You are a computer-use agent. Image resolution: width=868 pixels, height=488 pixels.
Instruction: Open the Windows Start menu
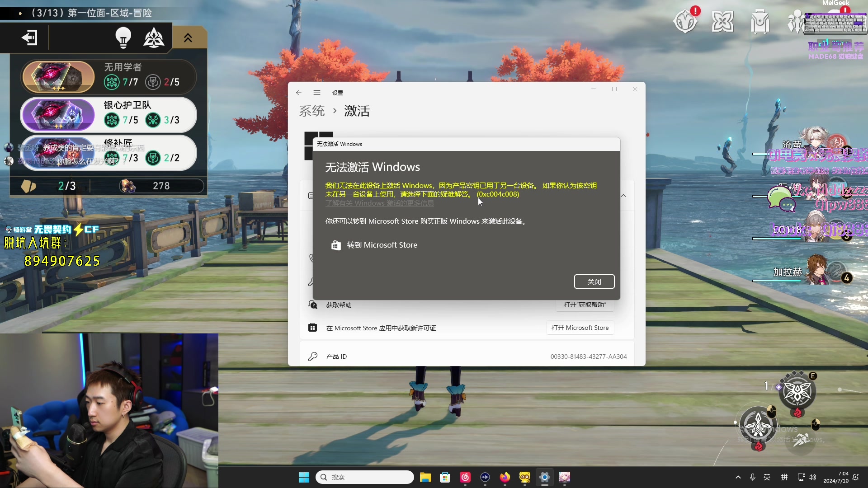point(304,477)
